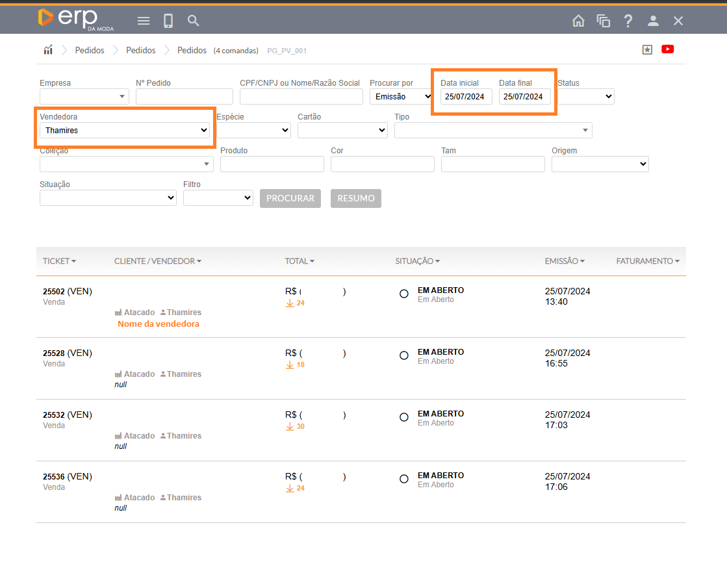Click the favorite star icon
The width and height of the screenshot is (727, 588).
pos(647,49)
